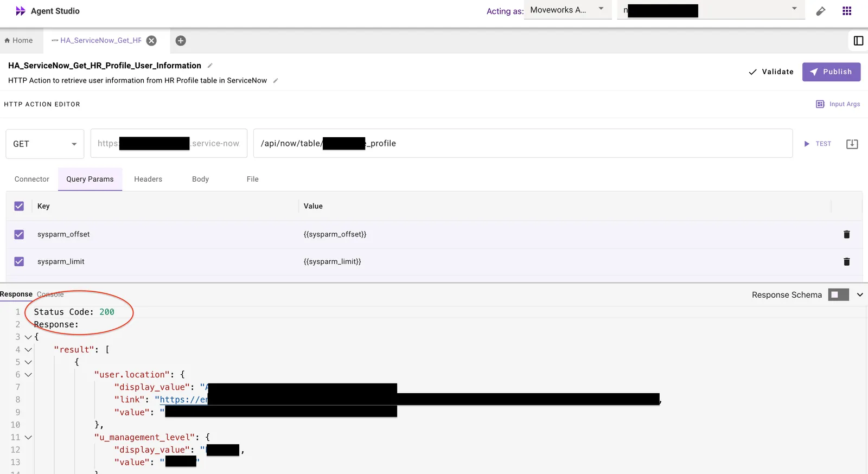Viewport: 868px width, 474px height.
Task: Run the TEST request button
Action: (x=818, y=144)
